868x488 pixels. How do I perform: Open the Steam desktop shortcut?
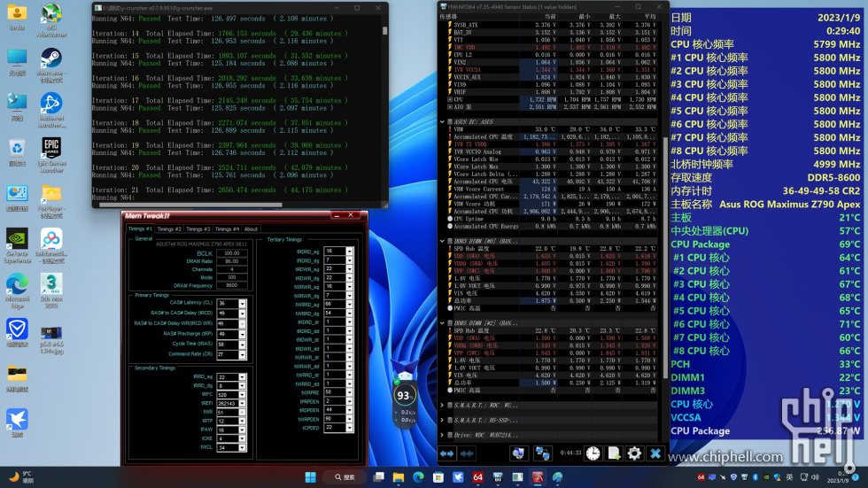(51, 65)
